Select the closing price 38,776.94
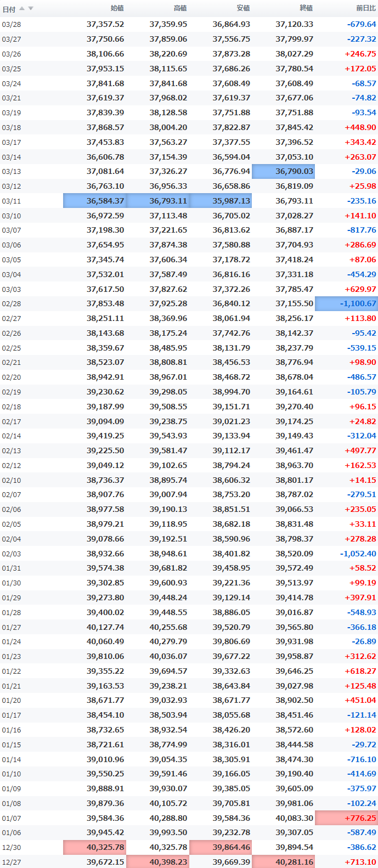The image size is (378, 868). (x=295, y=362)
